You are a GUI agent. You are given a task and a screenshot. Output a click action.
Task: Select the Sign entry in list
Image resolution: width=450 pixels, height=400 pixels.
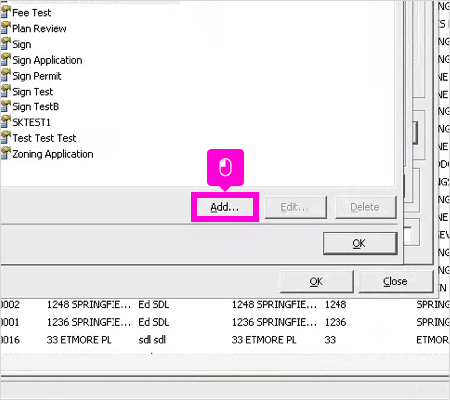[22, 44]
